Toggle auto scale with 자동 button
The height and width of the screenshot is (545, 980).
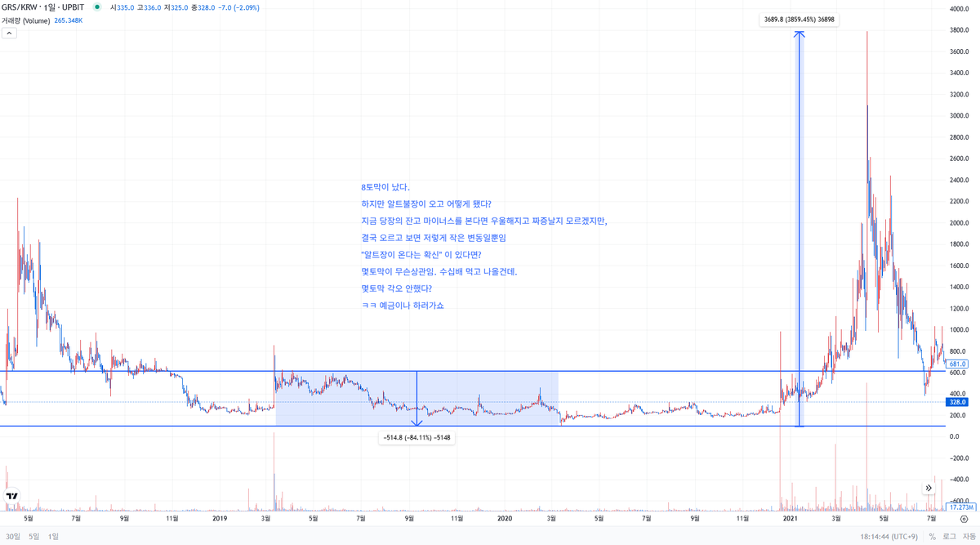[969, 537]
